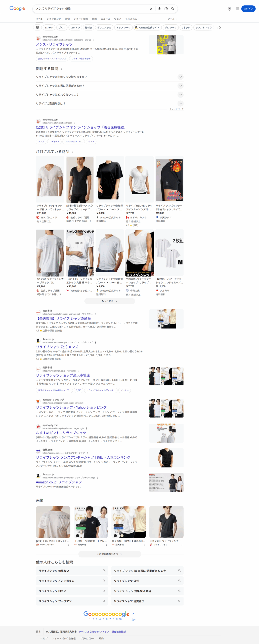Click the voice search microphone icon
The height and width of the screenshot is (644, 259).
[x=159, y=9]
